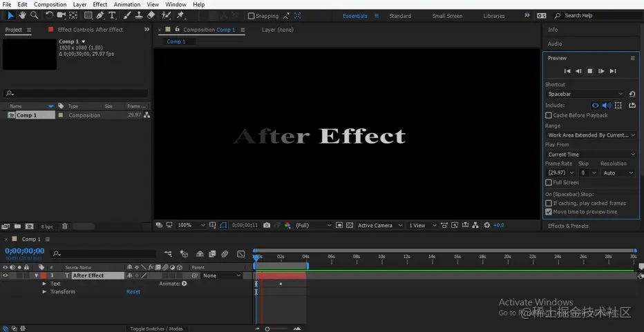Image resolution: width=644 pixels, height=332 pixels.
Task: Click the Show Channel color management icon
Action: [x=287, y=225]
